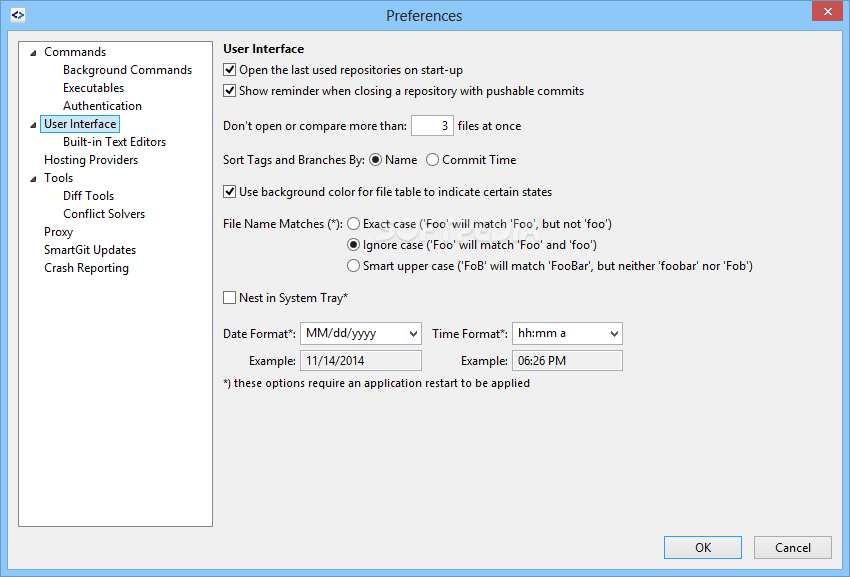
Task: Open Background Commands preferences page
Action: point(127,70)
